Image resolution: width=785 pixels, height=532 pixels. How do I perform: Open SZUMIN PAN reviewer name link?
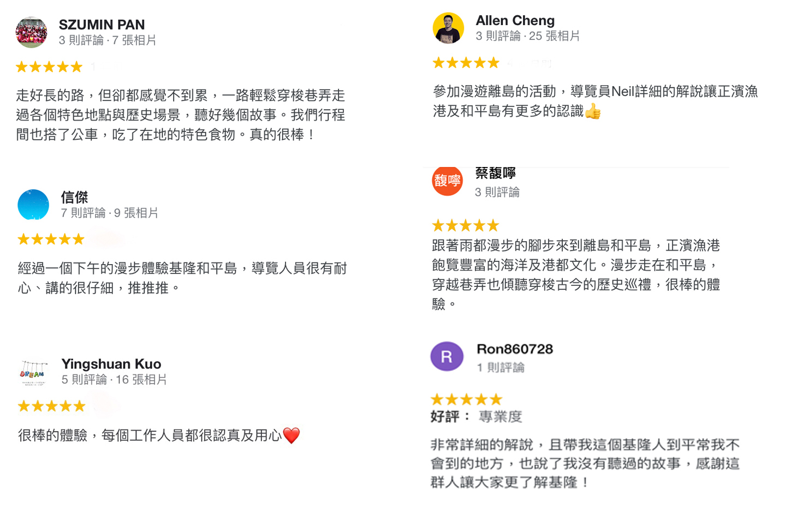pyautogui.click(x=102, y=25)
